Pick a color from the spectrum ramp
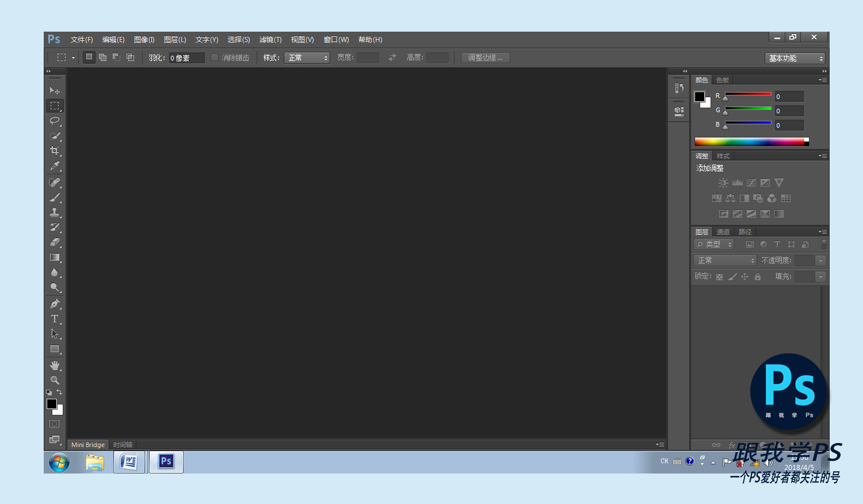The image size is (863, 504). point(749,142)
